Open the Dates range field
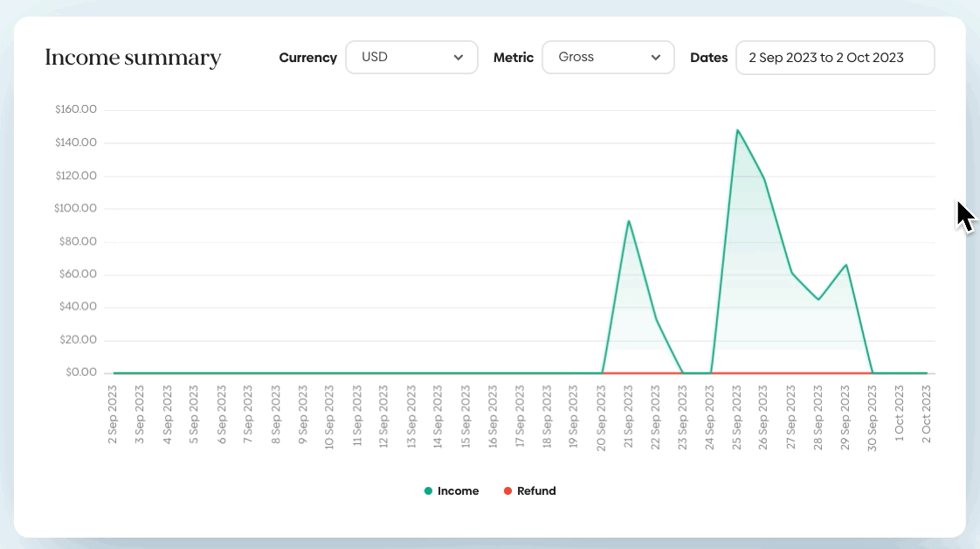 click(x=835, y=58)
